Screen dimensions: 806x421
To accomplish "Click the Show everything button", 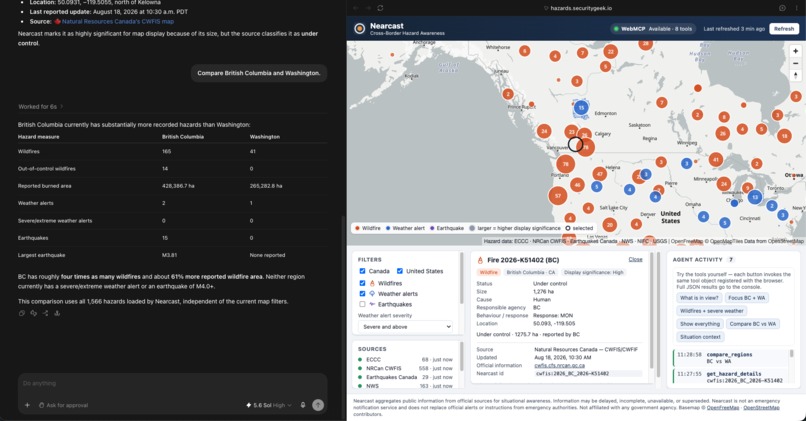I will [700, 324].
